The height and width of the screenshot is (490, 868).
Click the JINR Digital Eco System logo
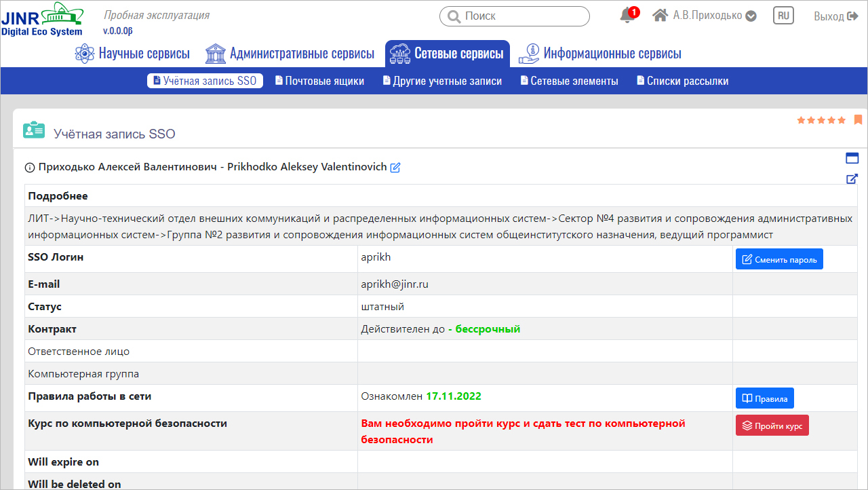click(x=43, y=19)
